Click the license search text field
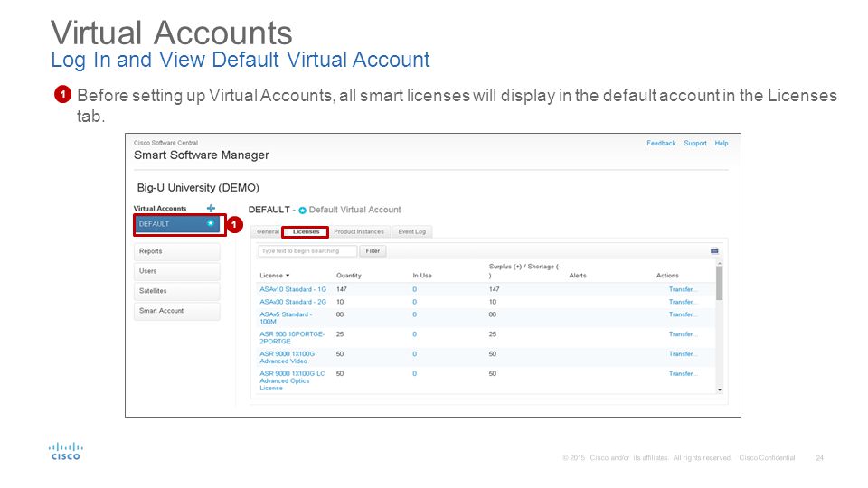The height and width of the screenshot is (488, 868). [307, 251]
